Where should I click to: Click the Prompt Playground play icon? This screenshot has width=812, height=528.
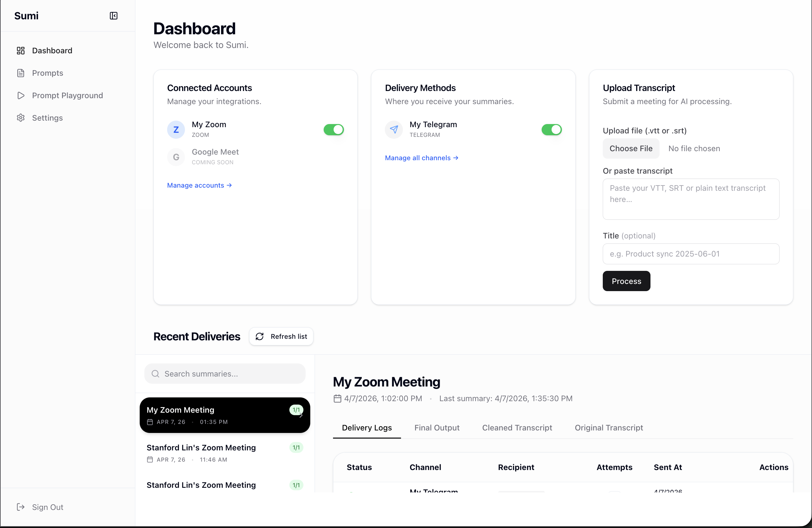pos(21,95)
